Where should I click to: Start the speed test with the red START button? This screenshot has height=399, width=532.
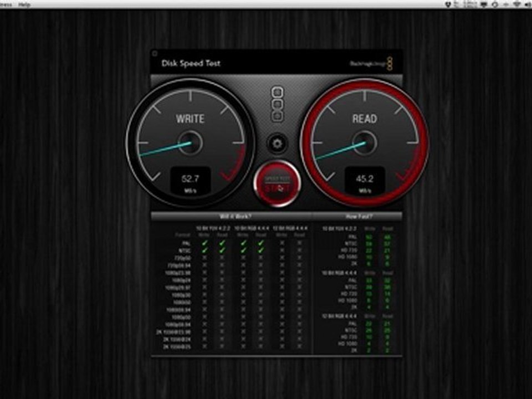pos(277,183)
